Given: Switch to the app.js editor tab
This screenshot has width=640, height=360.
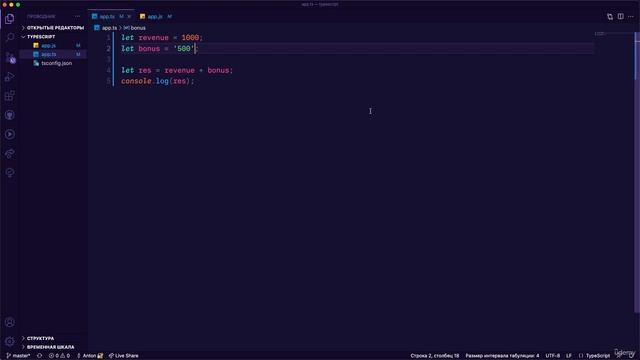Looking at the screenshot, I should coord(155,17).
